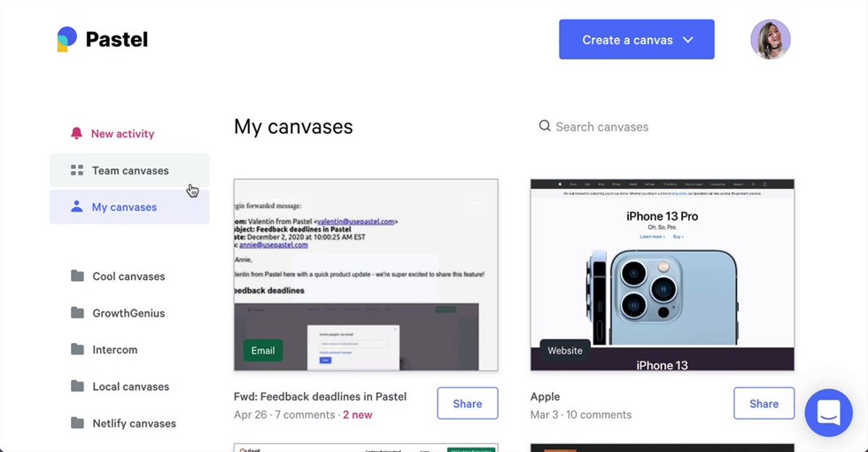Screen dimensions: 868x452
Task: Click the Team canvases grid icon
Action: click(x=77, y=170)
